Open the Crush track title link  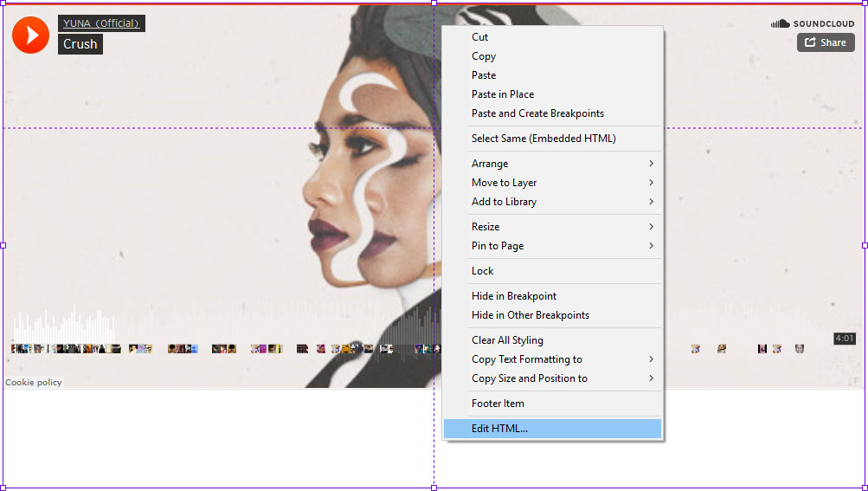[80, 44]
